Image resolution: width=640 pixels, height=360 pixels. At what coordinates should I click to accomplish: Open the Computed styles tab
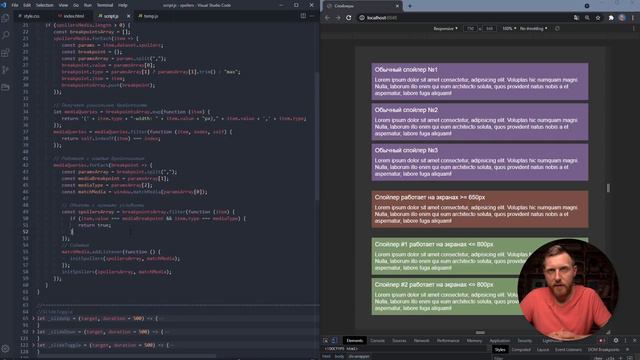(x=521, y=350)
